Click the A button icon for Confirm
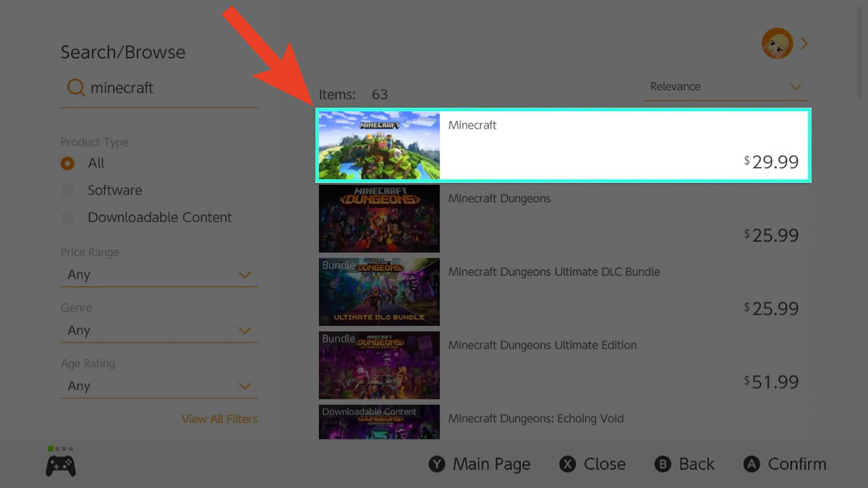 pyautogui.click(x=752, y=464)
